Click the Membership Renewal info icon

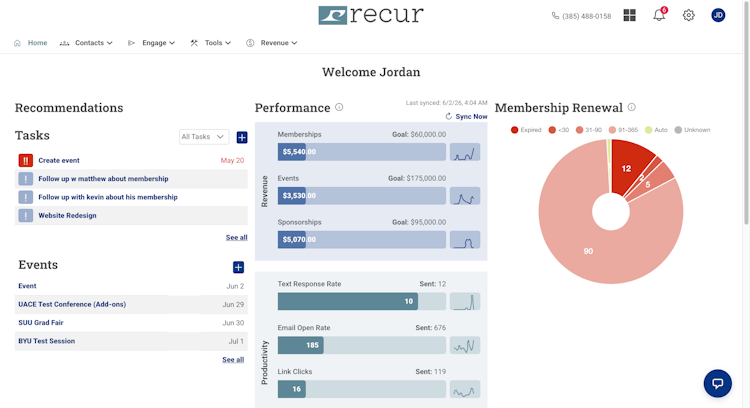coord(631,107)
